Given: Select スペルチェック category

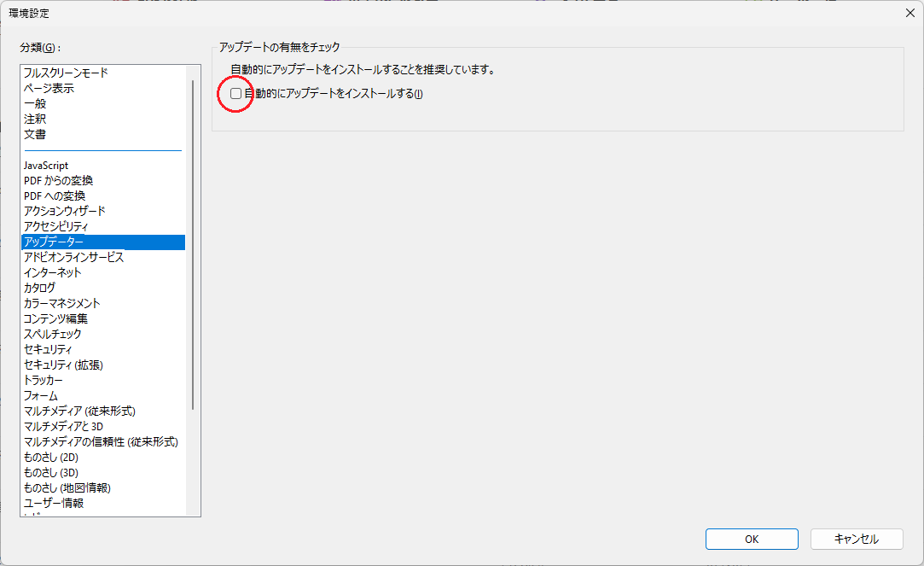Looking at the screenshot, I should (x=103, y=334).
